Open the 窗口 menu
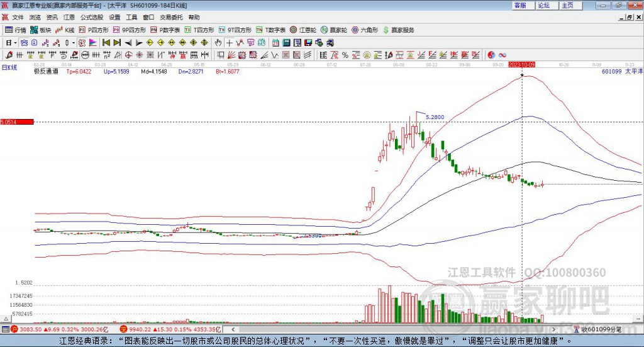This screenshot has width=644, height=347. (148, 17)
